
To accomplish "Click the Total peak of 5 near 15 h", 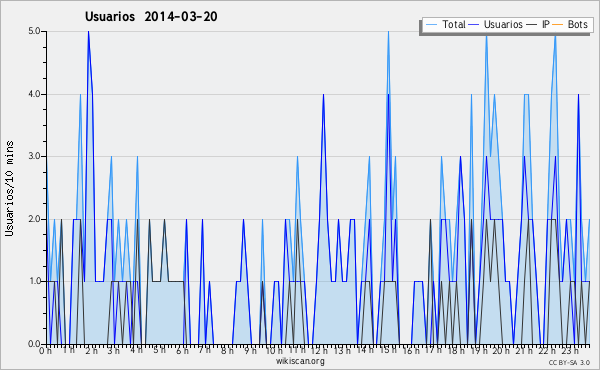I will point(388,32).
